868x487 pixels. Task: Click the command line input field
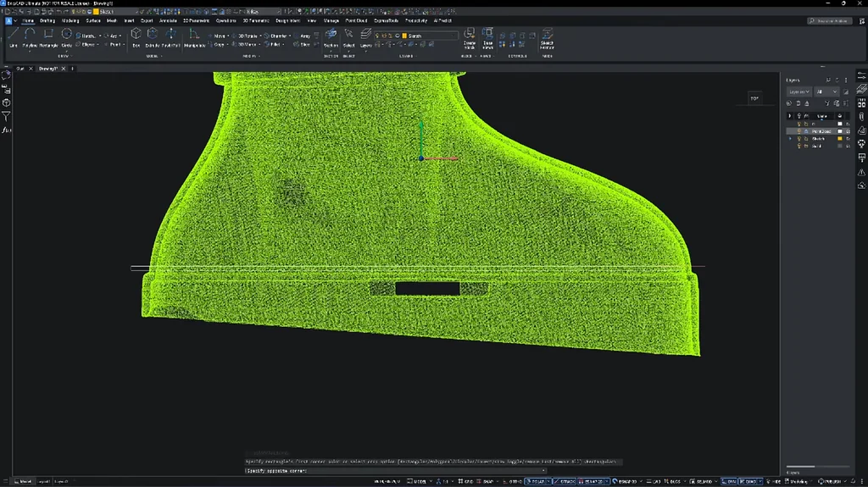tap(396, 471)
